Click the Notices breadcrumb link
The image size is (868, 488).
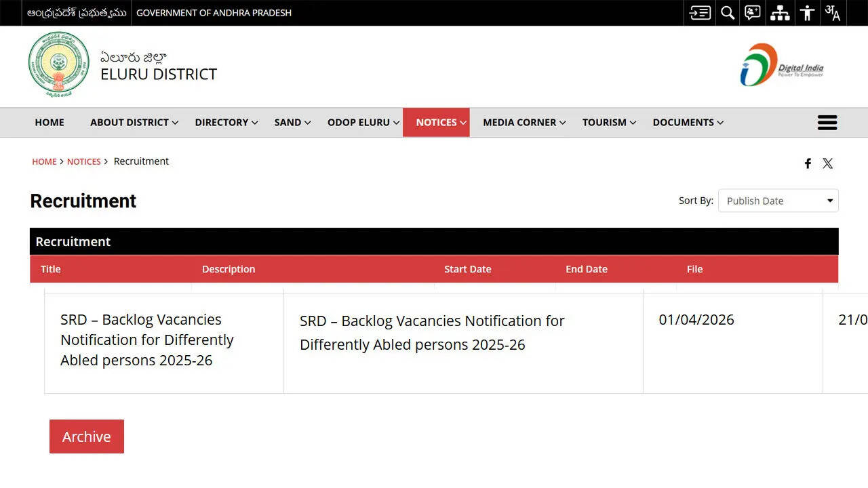click(x=83, y=161)
